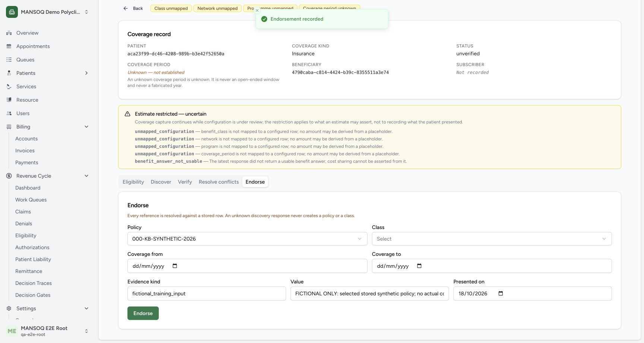This screenshot has width=644, height=343.
Task: Open Overview via its sidebar icon
Action: (x=9, y=33)
